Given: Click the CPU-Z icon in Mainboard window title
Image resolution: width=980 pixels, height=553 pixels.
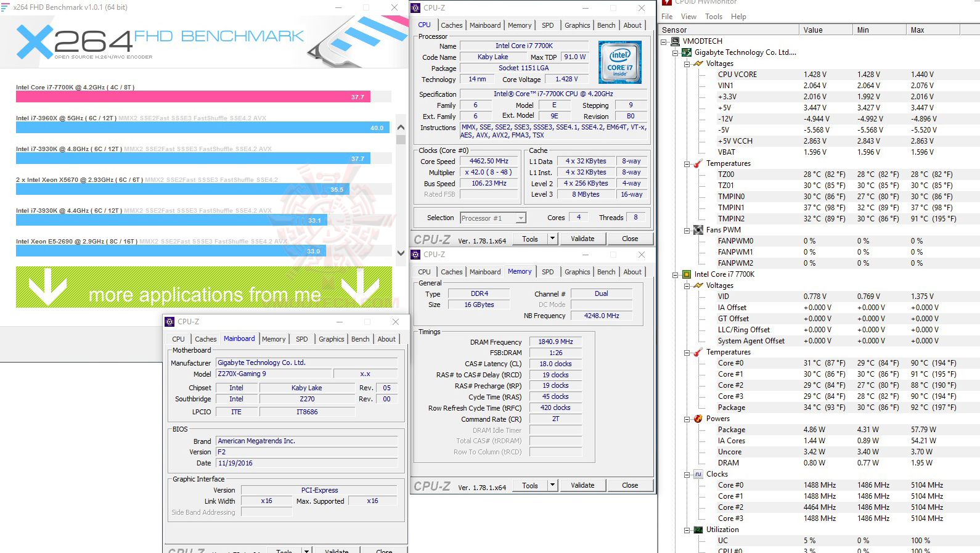Looking at the screenshot, I should [x=169, y=322].
